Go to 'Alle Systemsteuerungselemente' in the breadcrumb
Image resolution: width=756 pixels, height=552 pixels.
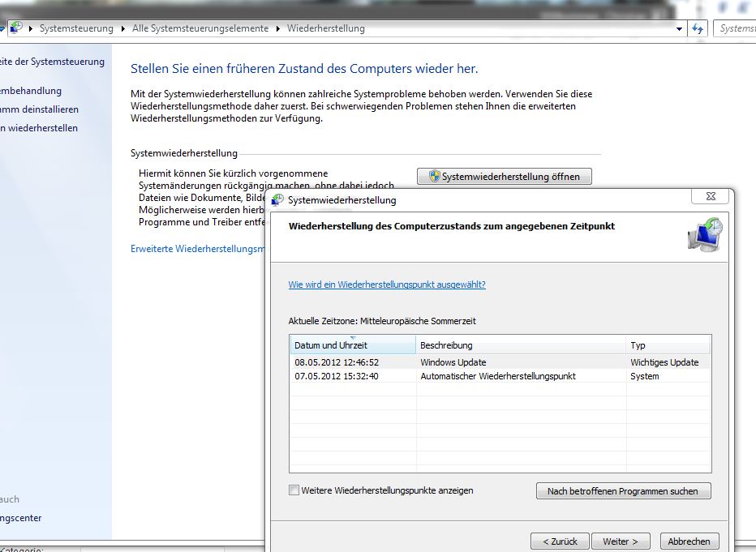pyautogui.click(x=200, y=28)
